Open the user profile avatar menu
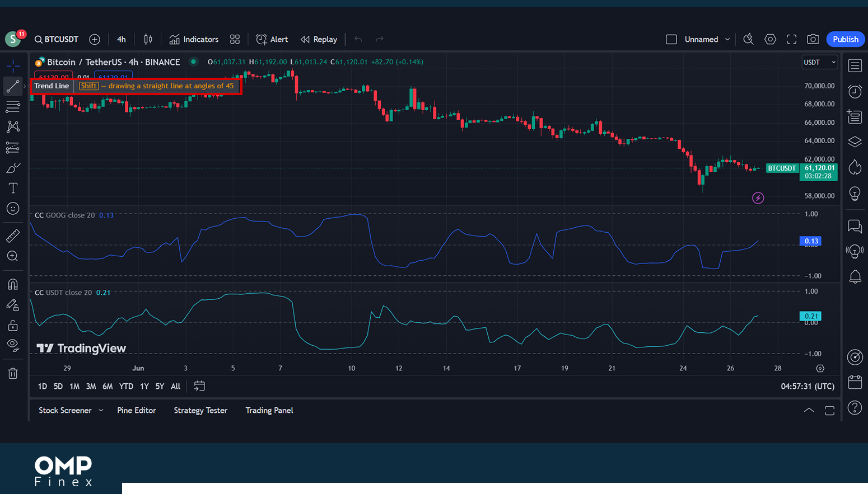Viewport: 868px width, 494px height. 13,39
